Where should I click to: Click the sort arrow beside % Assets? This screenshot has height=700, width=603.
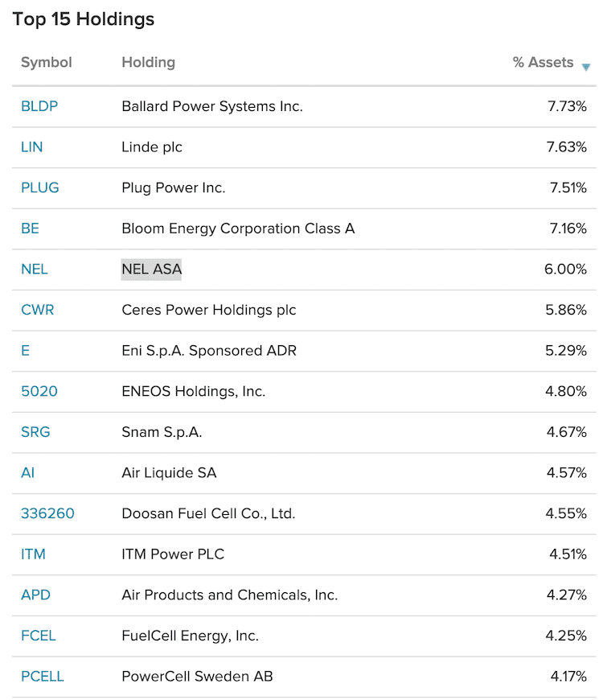(x=587, y=65)
